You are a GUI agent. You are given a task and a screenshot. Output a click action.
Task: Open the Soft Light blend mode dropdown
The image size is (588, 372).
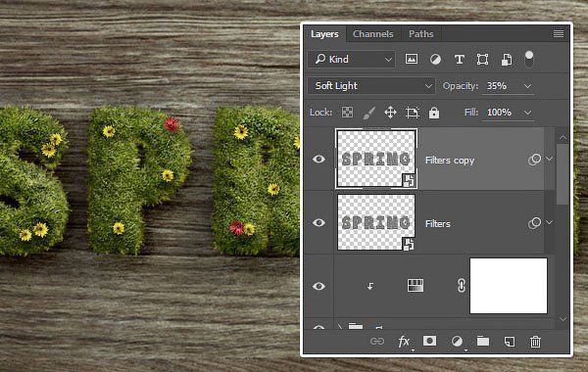tap(371, 86)
